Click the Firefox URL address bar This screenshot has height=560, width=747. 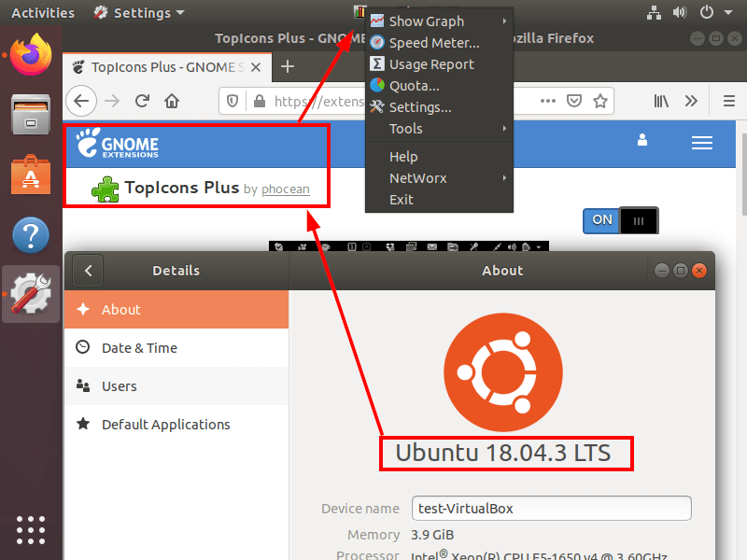point(416,101)
